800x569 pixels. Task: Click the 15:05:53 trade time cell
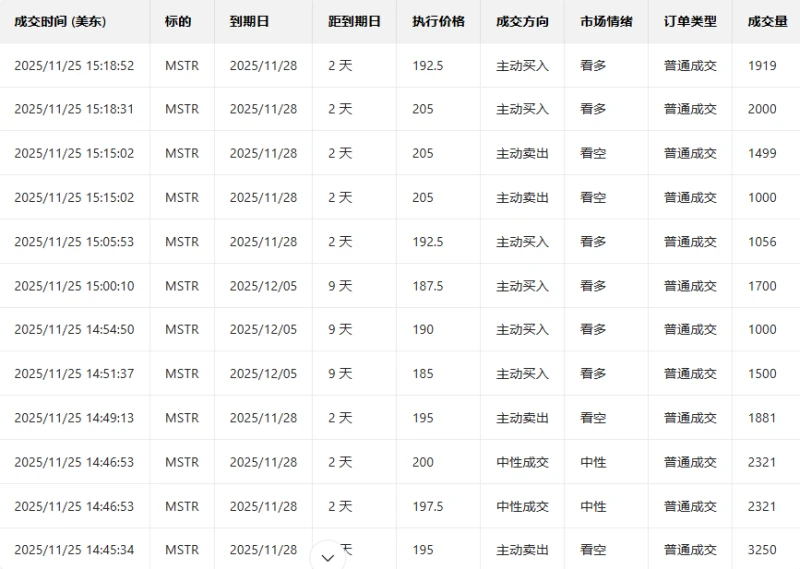pyautogui.click(x=74, y=242)
